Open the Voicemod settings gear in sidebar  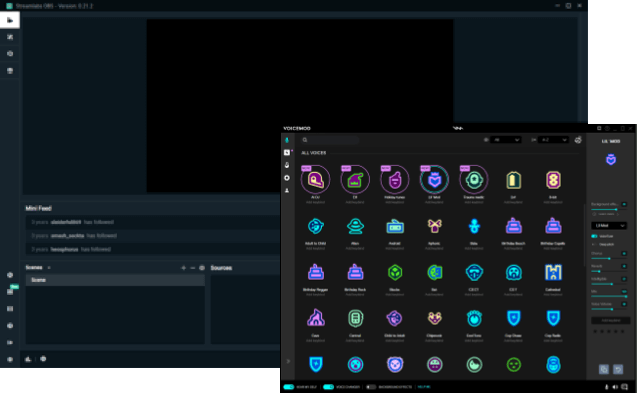[x=287, y=178]
